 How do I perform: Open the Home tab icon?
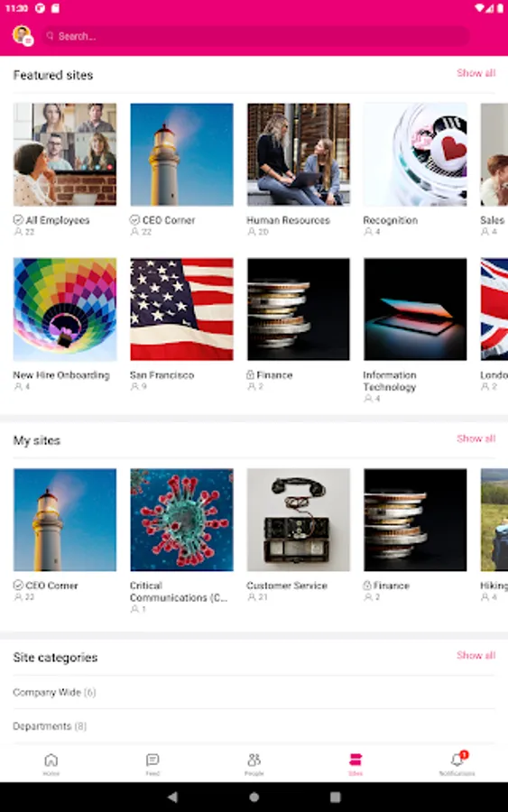pyautogui.click(x=51, y=760)
